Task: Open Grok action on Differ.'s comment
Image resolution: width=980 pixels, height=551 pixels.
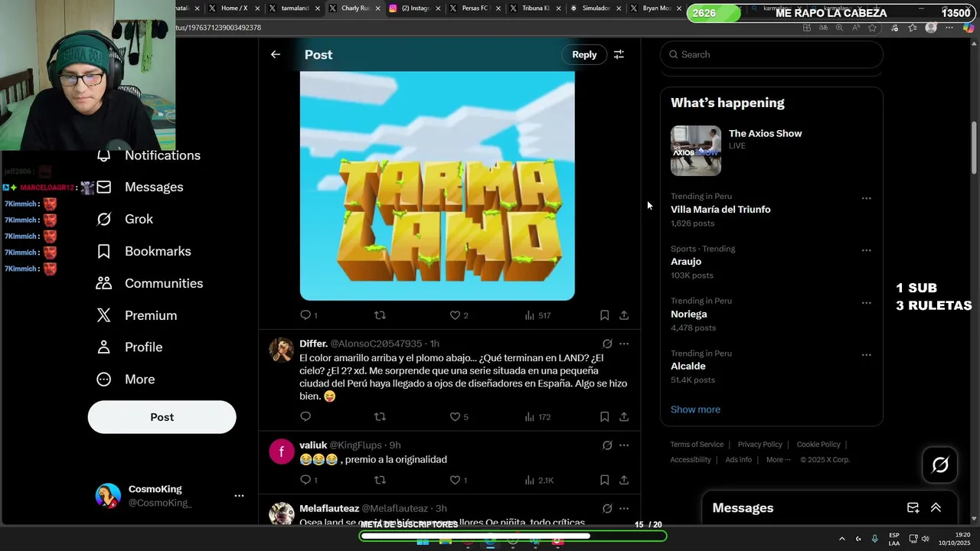Action: point(607,344)
